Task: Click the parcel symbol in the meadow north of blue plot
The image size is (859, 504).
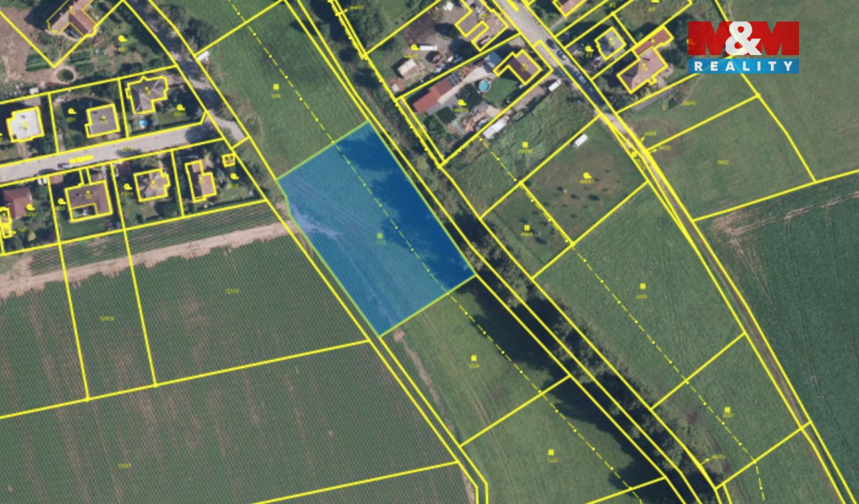Action: click(276, 87)
